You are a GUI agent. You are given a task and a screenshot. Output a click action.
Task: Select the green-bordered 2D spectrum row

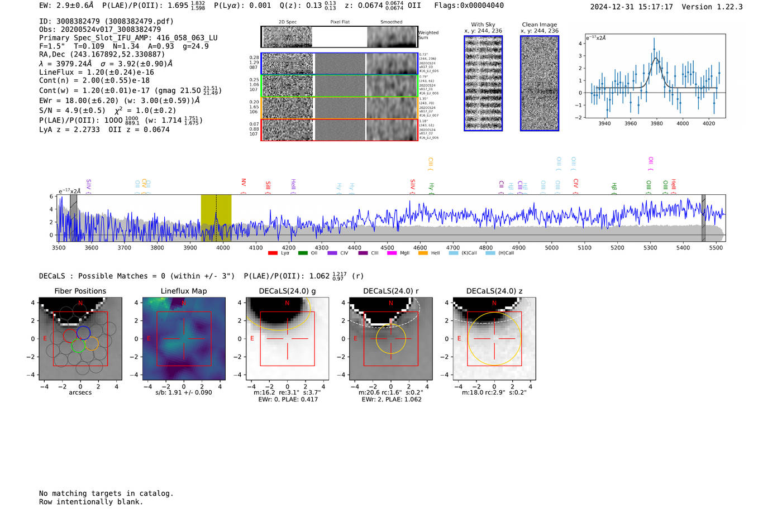(339, 86)
